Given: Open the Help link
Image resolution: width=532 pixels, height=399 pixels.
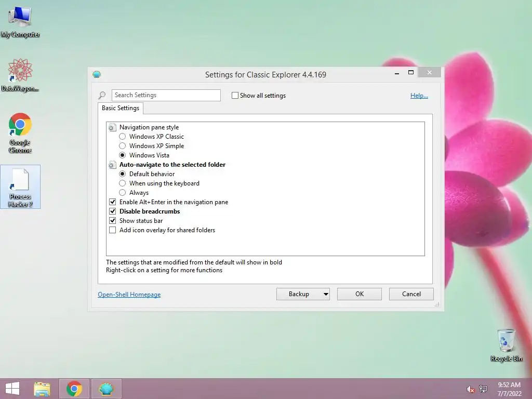Looking at the screenshot, I should coord(419,96).
